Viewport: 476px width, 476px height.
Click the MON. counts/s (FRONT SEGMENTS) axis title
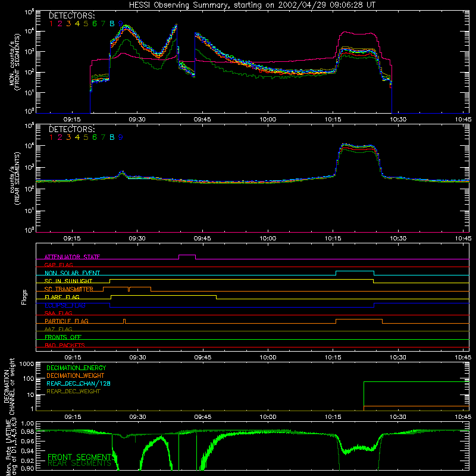(x=14, y=62)
